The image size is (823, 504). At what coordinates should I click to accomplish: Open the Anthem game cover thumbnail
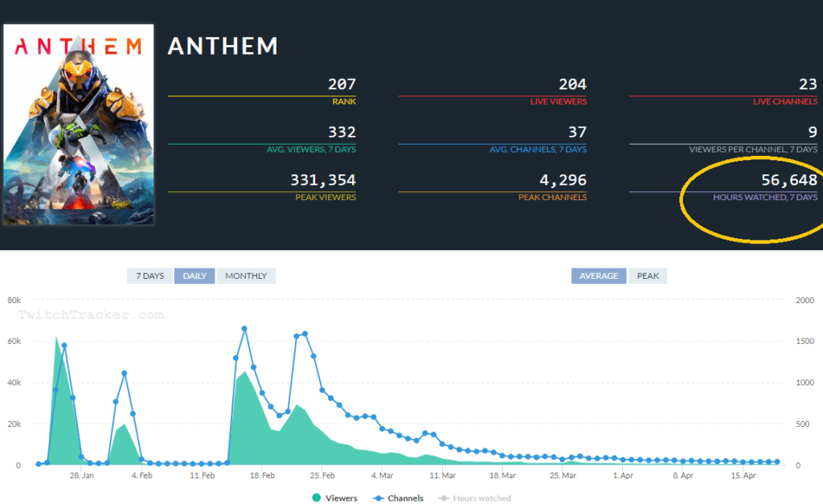click(x=79, y=125)
